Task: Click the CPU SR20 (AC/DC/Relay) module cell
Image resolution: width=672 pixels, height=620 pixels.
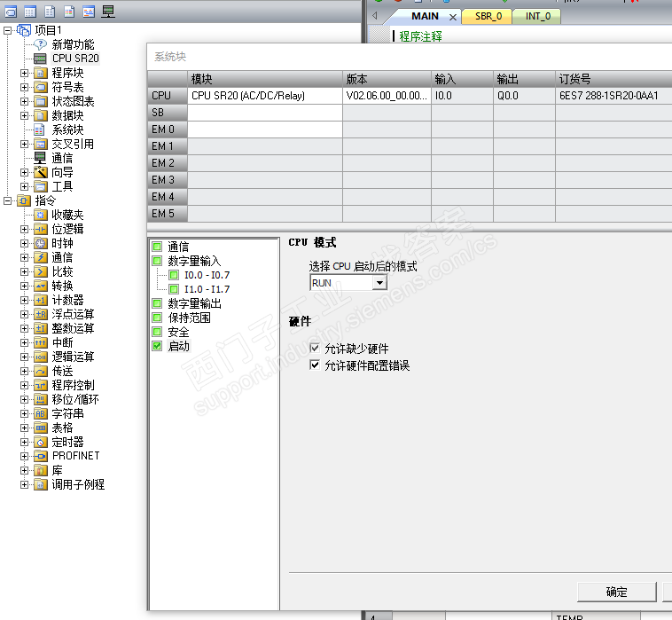Action: click(265, 96)
